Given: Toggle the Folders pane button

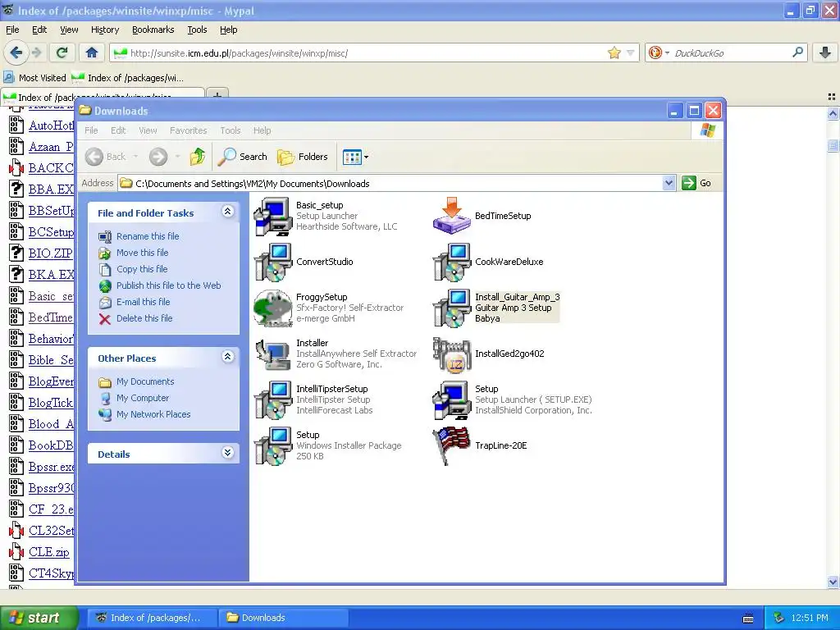Looking at the screenshot, I should (x=302, y=157).
